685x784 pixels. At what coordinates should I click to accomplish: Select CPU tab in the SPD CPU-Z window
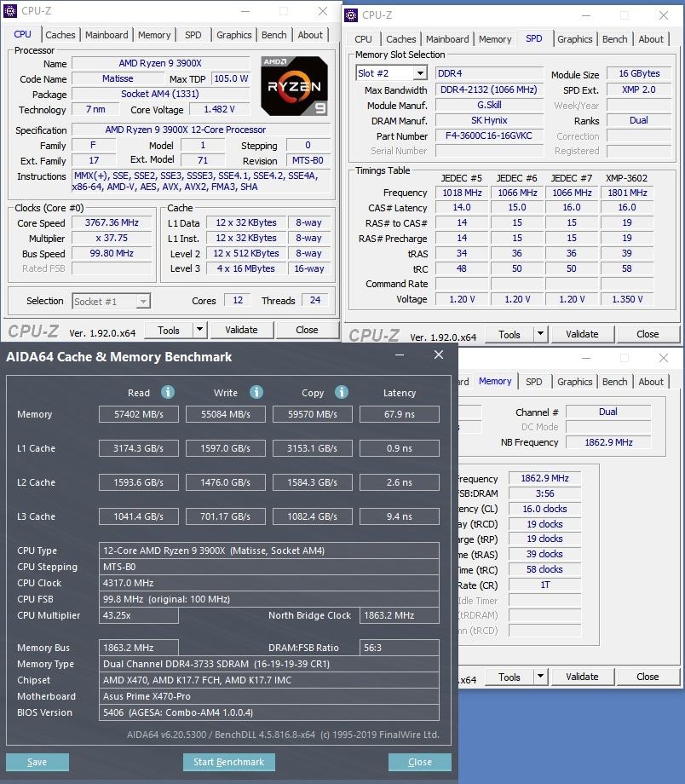point(363,39)
